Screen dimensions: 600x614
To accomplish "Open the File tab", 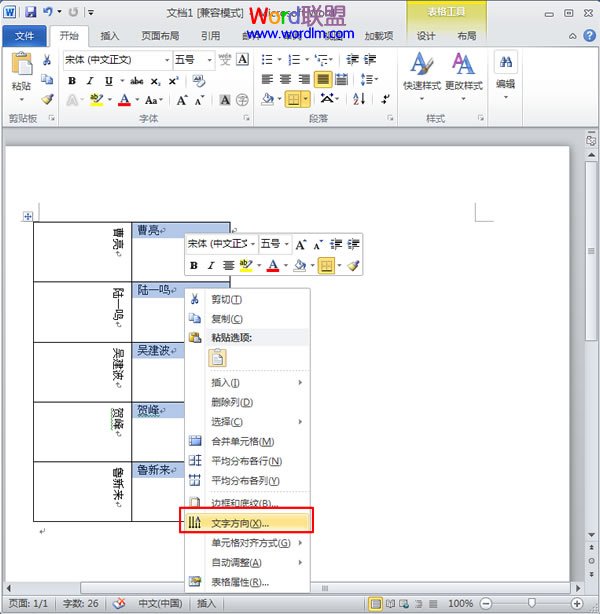I will [x=24, y=36].
